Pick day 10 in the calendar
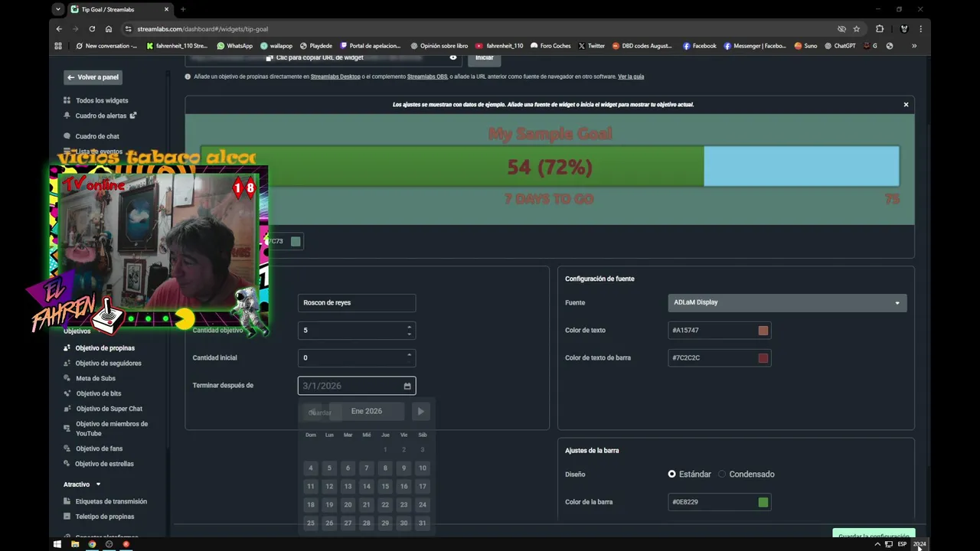This screenshot has height=551, width=980. [x=423, y=468]
